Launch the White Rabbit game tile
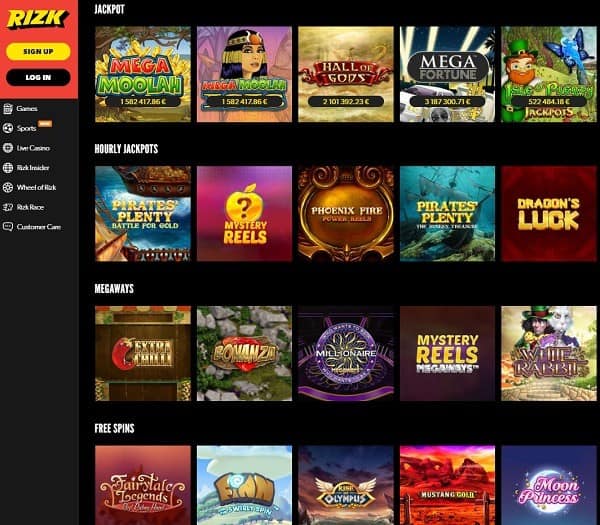Viewport: 600px width, 525px height. click(x=549, y=354)
